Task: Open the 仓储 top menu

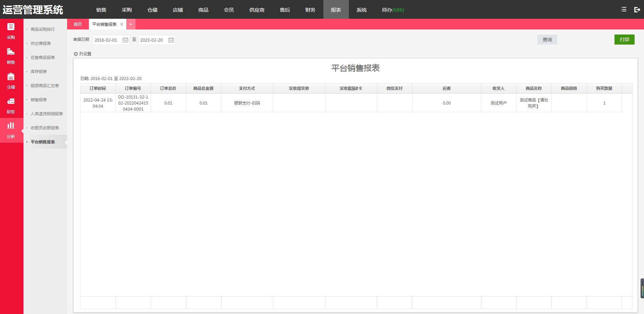Action: click(152, 10)
